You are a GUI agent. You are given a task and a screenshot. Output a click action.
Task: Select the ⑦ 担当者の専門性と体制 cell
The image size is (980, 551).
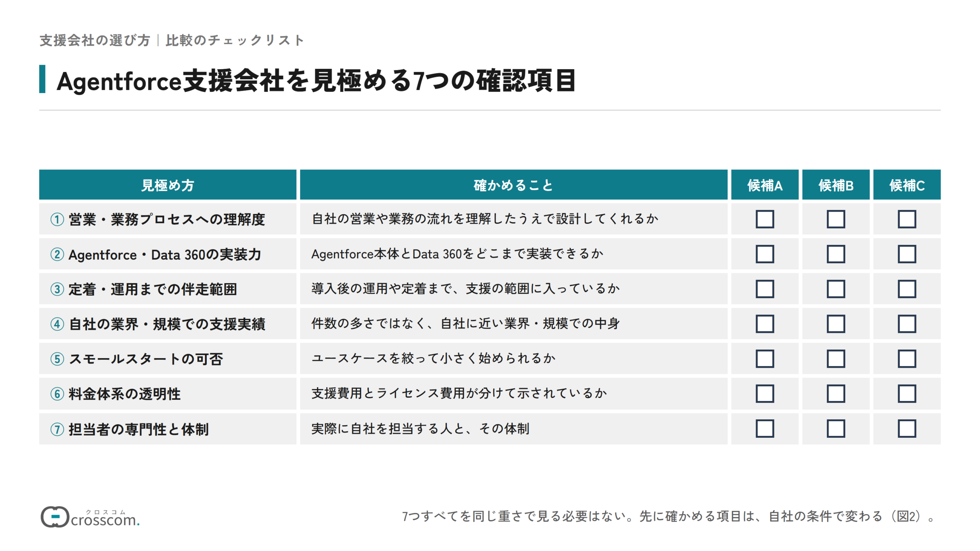(x=168, y=429)
